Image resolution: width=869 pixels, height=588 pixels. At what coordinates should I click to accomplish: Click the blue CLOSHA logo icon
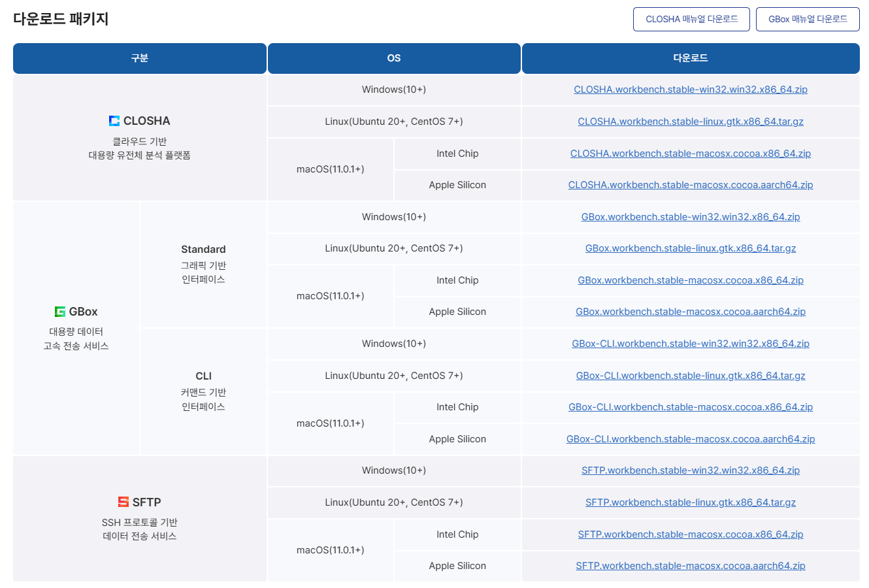coord(114,121)
